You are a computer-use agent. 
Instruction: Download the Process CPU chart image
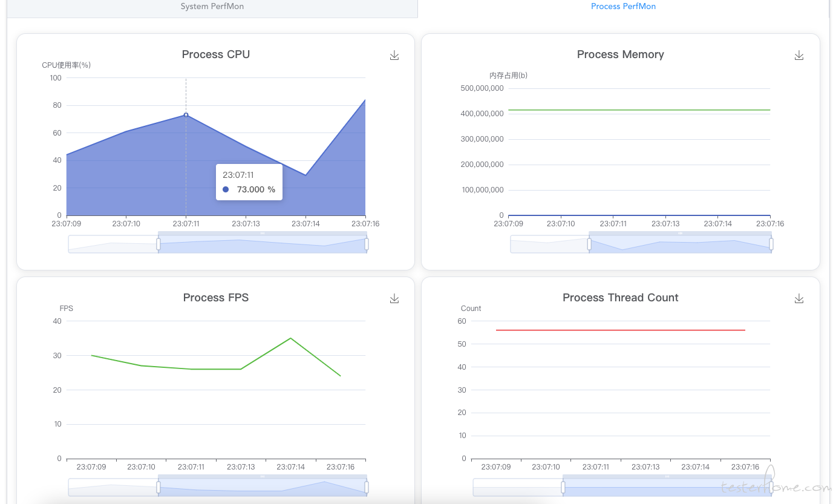click(394, 56)
